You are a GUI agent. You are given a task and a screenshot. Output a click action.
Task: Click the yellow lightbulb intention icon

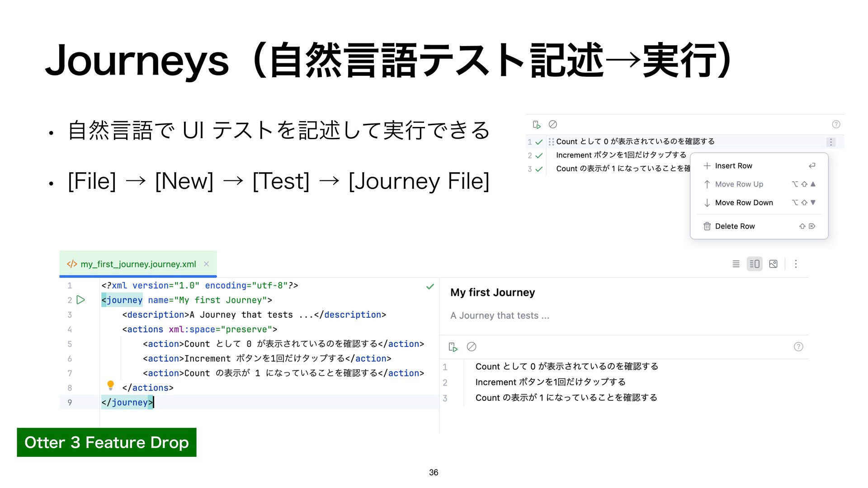(110, 385)
